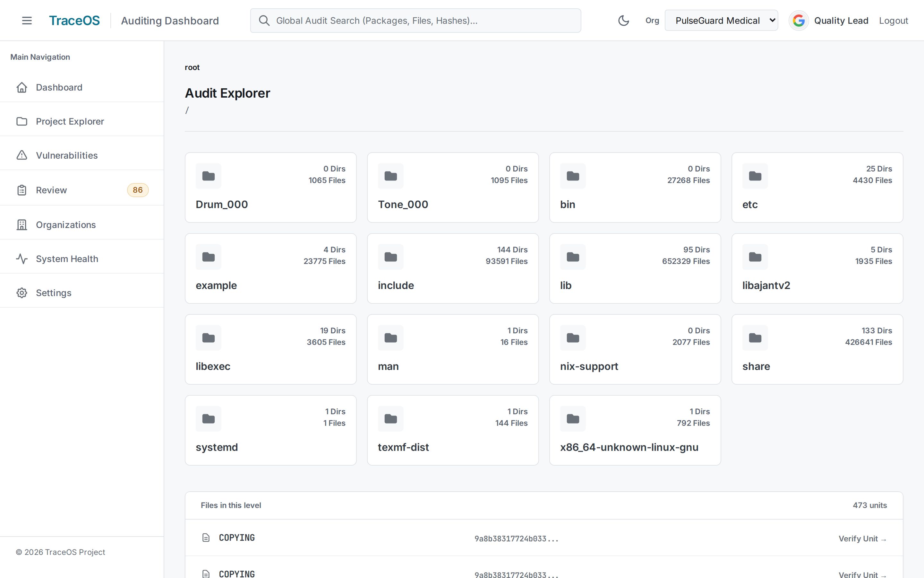Image resolution: width=924 pixels, height=578 pixels.
Task: Click the libajantv2 folder icon
Action: (x=755, y=257)
